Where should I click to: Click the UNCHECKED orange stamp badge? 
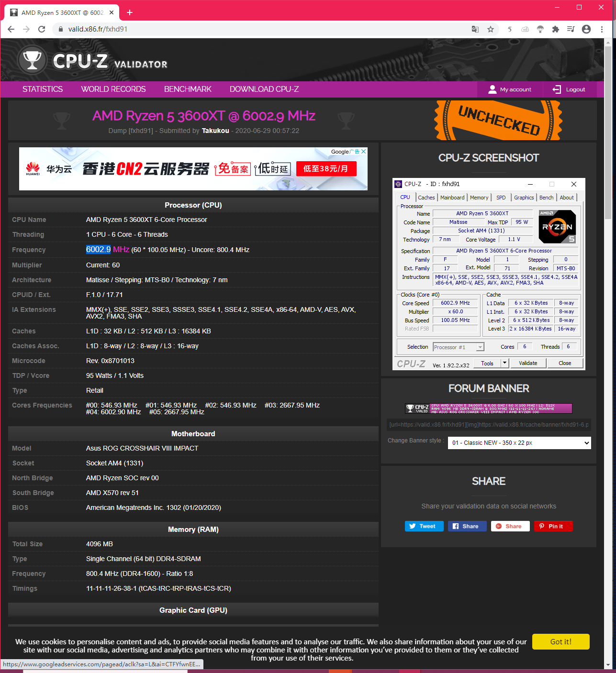coord(499,120)
